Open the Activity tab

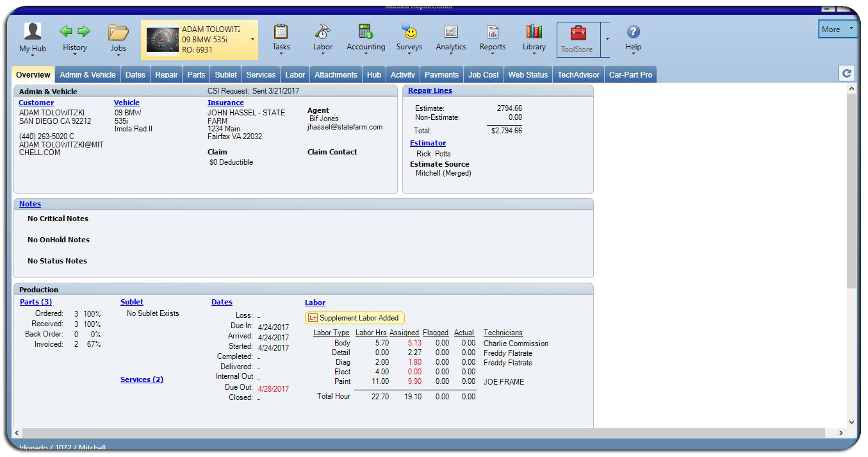pyautogui.click(x=403, y=75)
